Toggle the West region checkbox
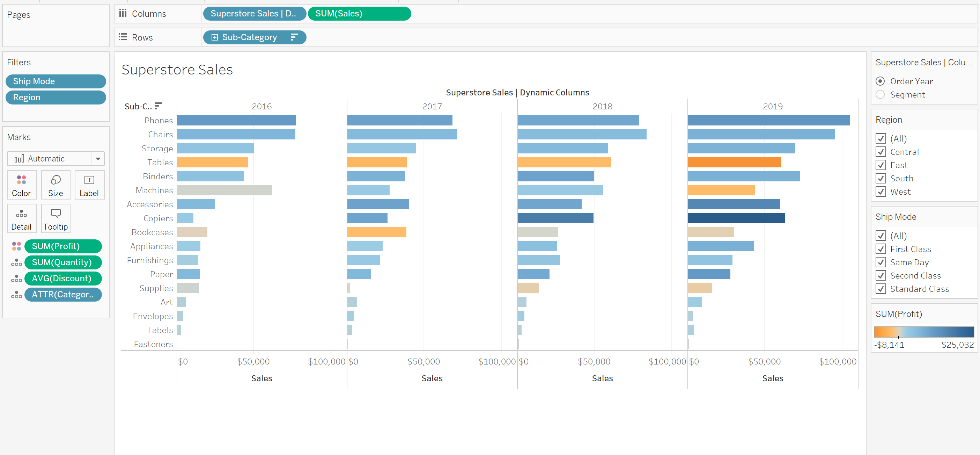The width and height of the screenshot is (980, 455). pyautogui.click(x=880, y=192)
